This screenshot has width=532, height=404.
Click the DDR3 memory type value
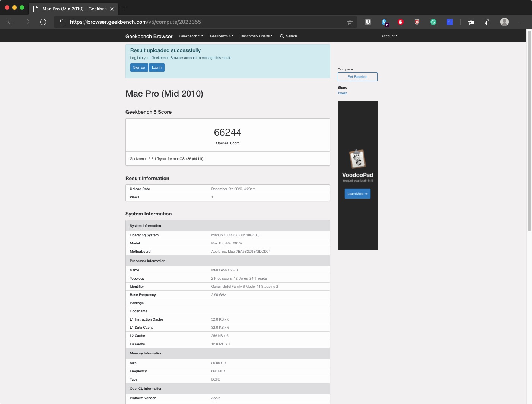(216, 379)
